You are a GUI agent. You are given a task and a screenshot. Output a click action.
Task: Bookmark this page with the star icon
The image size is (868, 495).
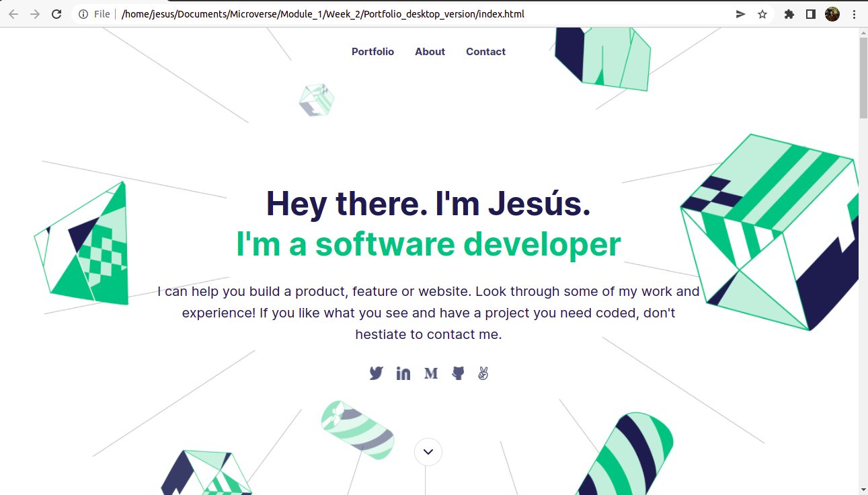[x=762, y=14]
